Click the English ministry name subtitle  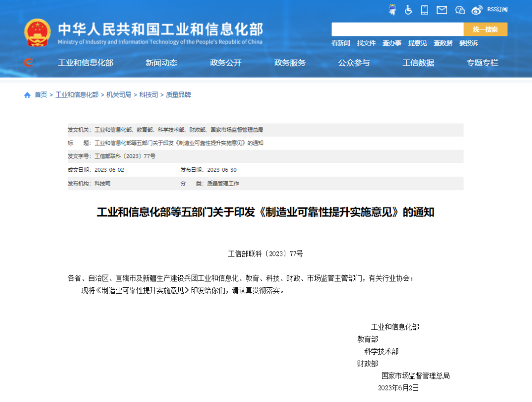click(x=160, y=42)
